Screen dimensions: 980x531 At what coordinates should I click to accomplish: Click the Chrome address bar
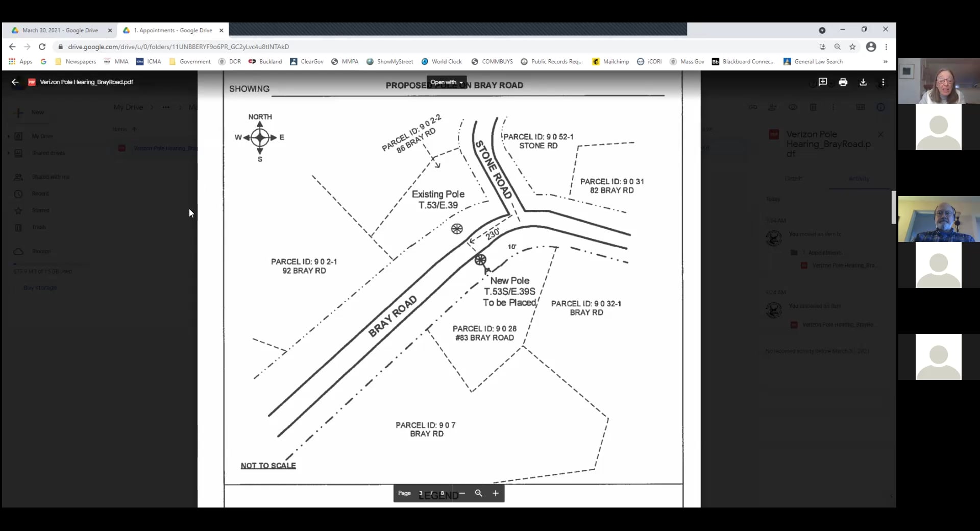434,46
